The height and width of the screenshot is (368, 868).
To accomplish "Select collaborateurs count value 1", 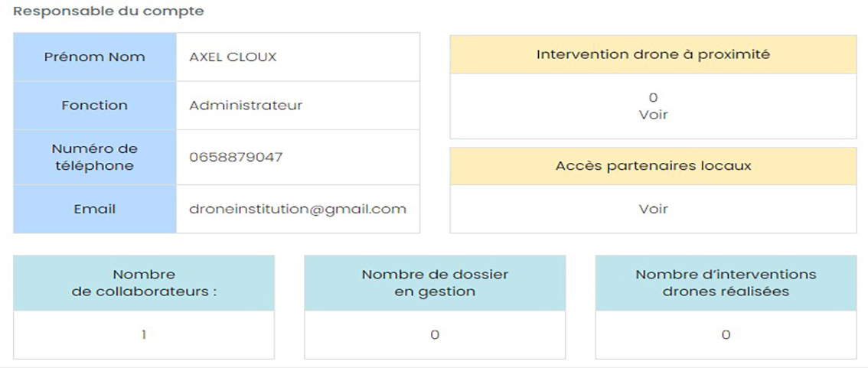I will pos(144,335).
